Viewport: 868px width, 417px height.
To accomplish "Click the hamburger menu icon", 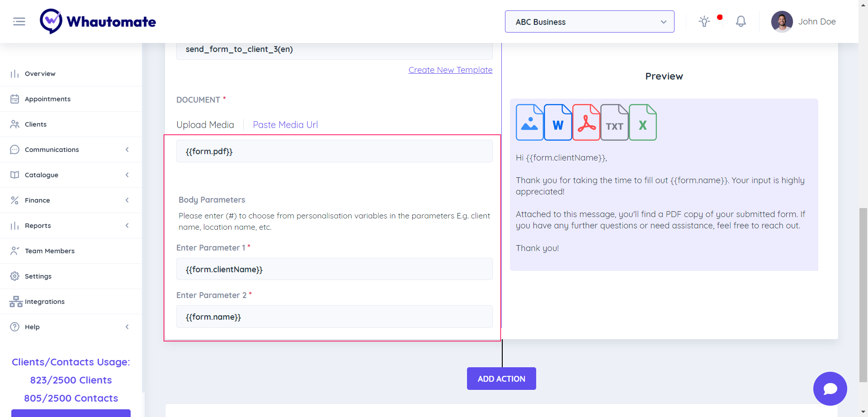I will [x=19, y=22].
